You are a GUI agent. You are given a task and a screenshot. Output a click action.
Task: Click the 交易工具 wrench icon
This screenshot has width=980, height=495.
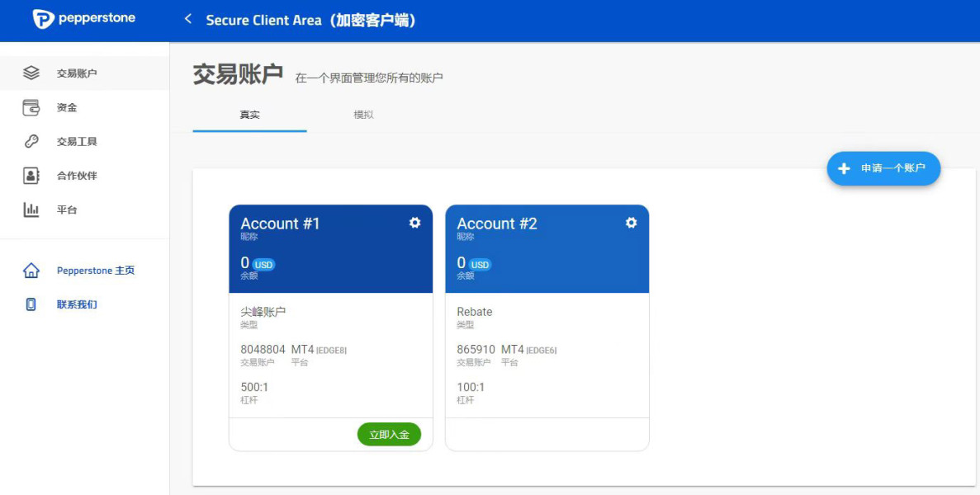click(x=31, y=142)
